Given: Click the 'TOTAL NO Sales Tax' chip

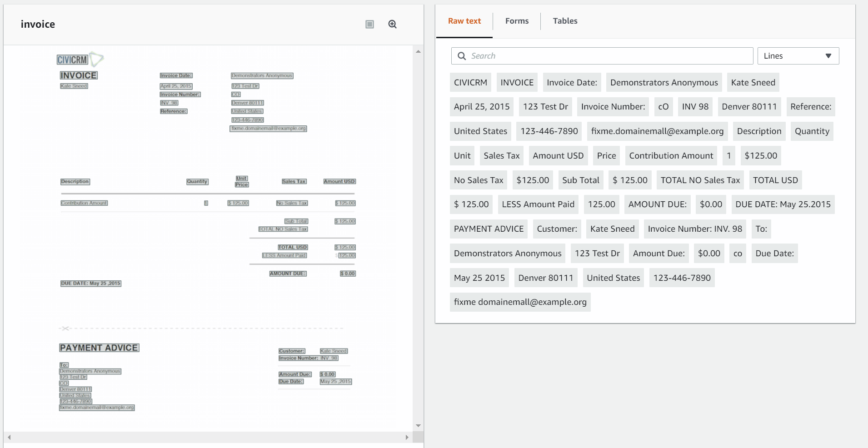Looking at the screenshot, I should click(700, 180).
